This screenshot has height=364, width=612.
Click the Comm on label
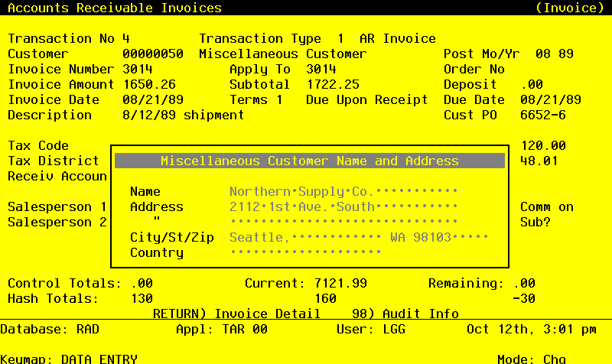coord(547,206)
